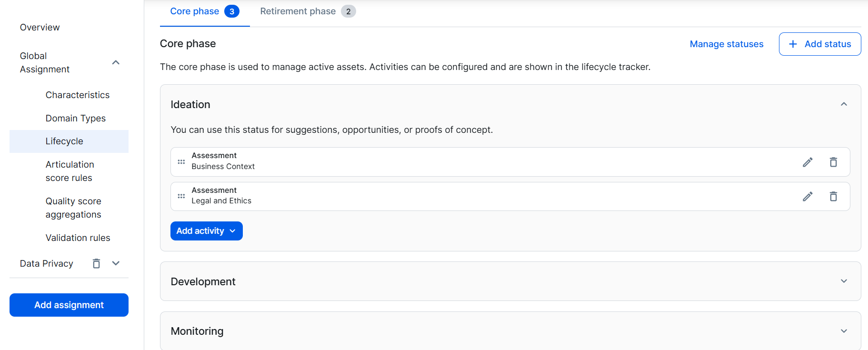868x350 pixels.
Task: Collapse the Global Assignment menu
Action: coord(116,62)
